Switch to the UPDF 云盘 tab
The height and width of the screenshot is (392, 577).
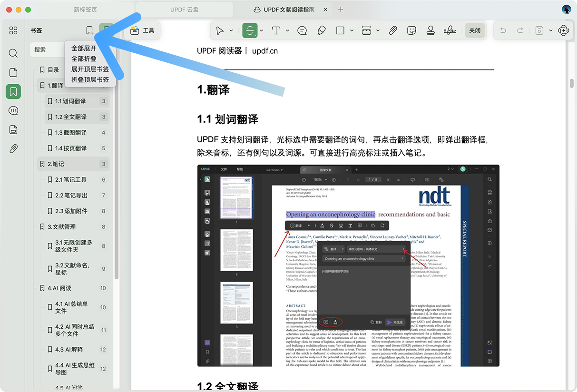coord(184,10)
